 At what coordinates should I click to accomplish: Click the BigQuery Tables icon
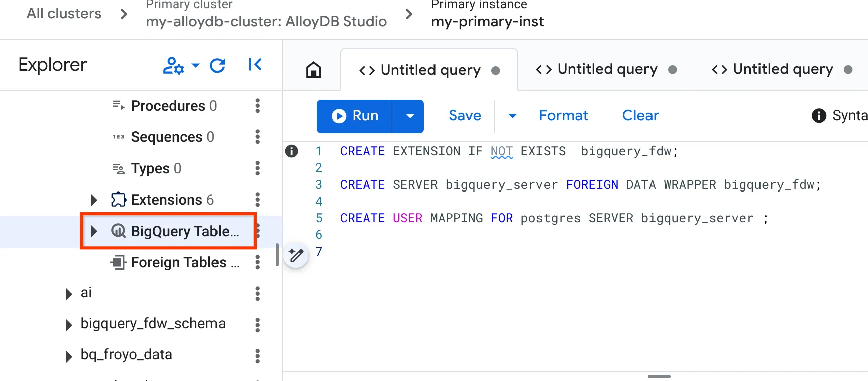click(118, 231)
